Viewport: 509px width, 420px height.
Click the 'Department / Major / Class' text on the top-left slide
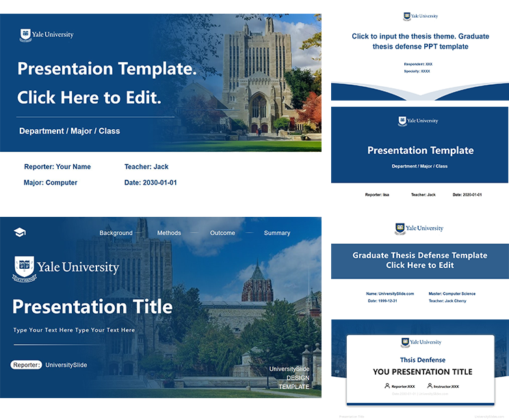point(69,131)
